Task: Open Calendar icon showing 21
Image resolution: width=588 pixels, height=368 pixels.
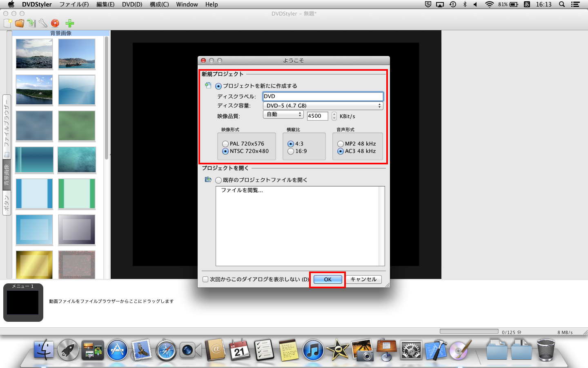Action: pos(239,350)
